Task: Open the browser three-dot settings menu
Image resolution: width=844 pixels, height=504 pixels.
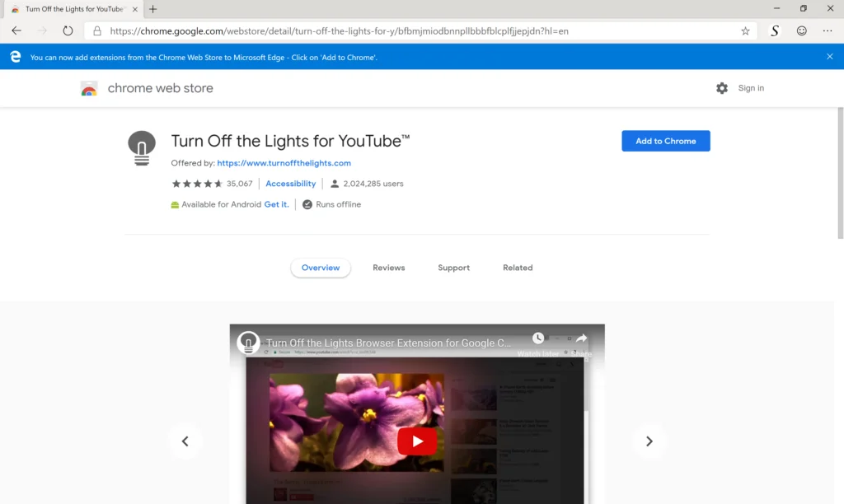Action: (828, 30)
